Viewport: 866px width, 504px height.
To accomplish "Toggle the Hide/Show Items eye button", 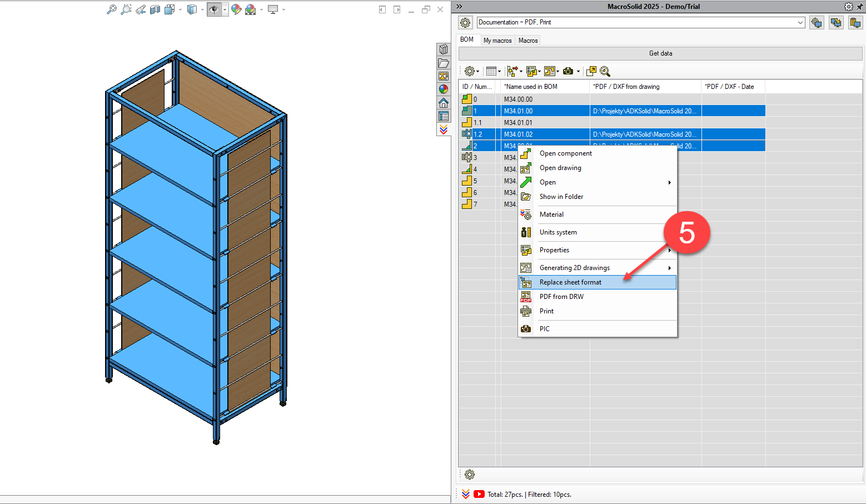I will click(x=214, y=9).
